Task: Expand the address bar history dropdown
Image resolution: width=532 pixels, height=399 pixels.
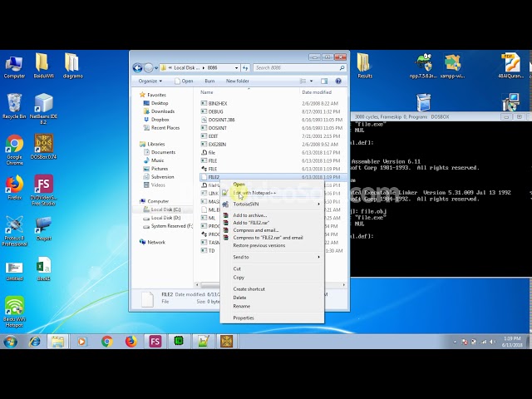Action: 236,68
